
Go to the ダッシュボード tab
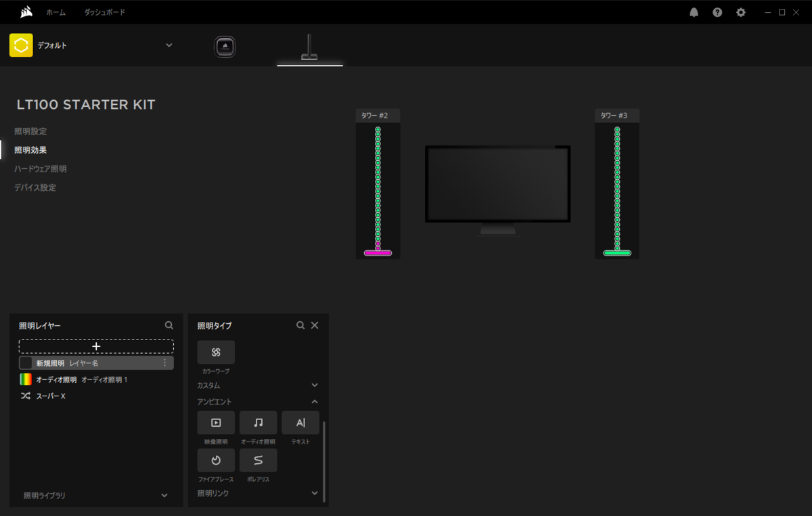[105, 12]
